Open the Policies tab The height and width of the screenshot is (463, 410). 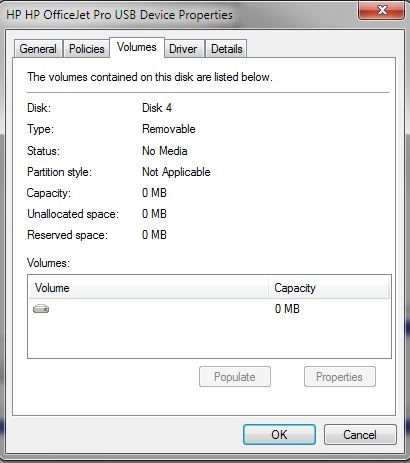coord(87,49)
